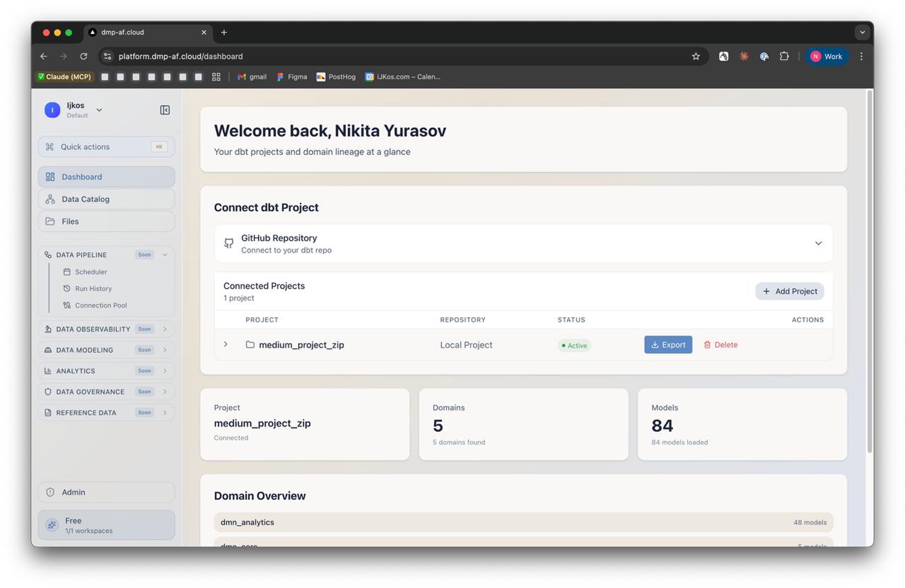Open the Dashboard page
Viewport: 905px width, 588px height.
(106, 177)
